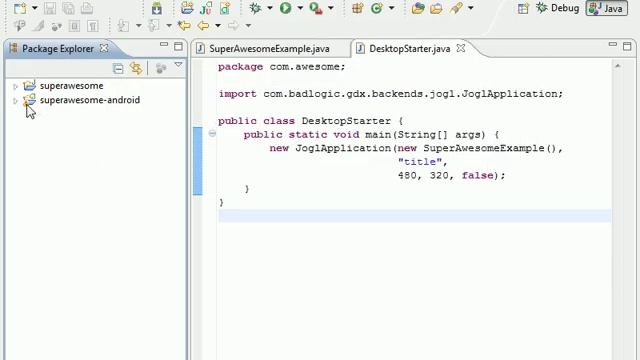The width and height of the screenshot is (640, 360).
Task: Click the false keyword in the code
Action: coord(478,176)
